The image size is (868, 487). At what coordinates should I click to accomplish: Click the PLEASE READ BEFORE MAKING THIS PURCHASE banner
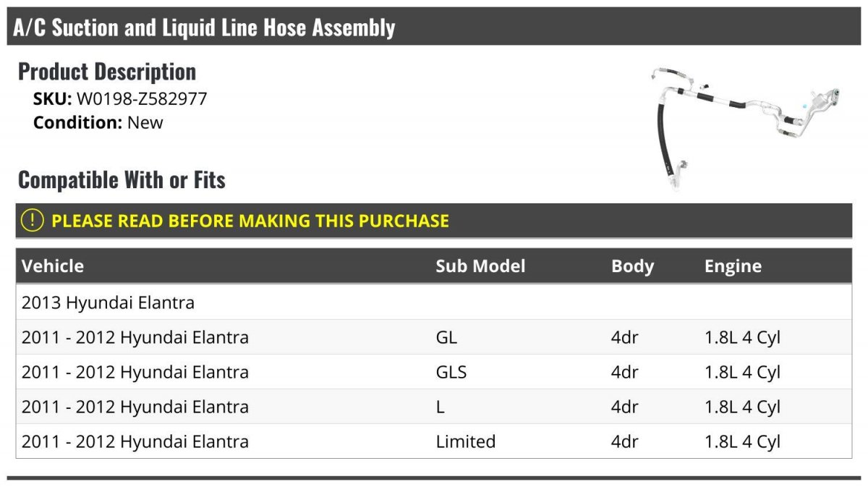coord(250,221)
